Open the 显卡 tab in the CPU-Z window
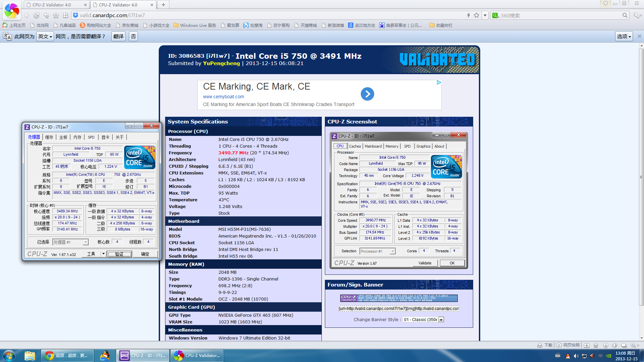Screen dimensions: 644x362 105,137
